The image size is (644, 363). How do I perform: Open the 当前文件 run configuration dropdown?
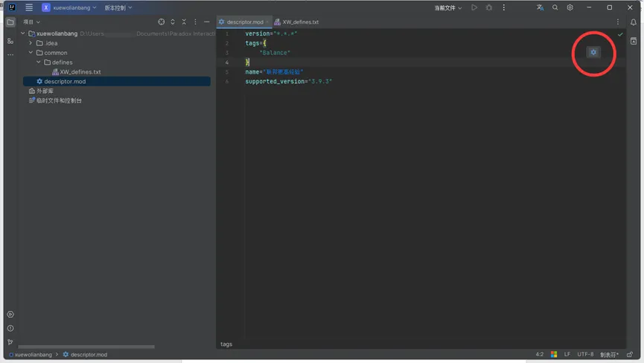pyautogui.click(x=447, y=7)
